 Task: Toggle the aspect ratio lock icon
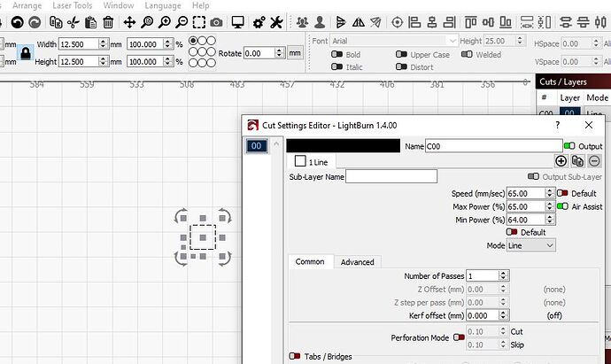point(25,52)
